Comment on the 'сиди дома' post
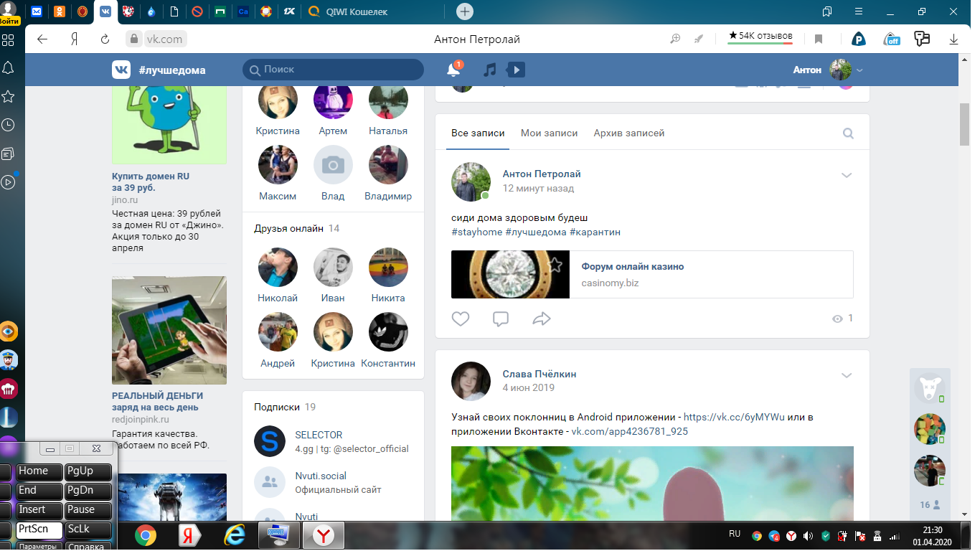This screenshot has width=980, height=551. pos(501,319)
